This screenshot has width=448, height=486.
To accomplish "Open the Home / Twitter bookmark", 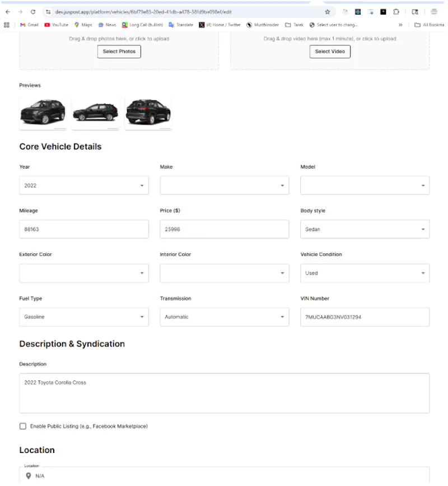I will point(220,25).
